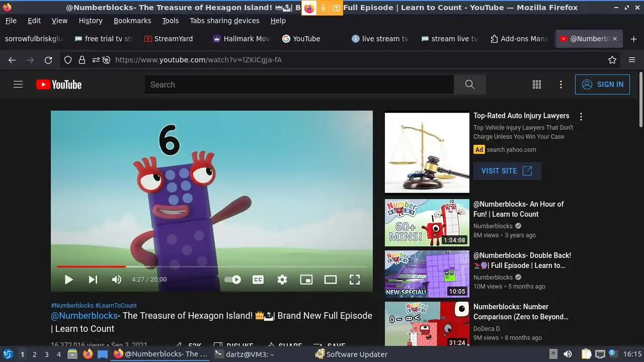Click the microphone sharing indicator

point(323,8)
